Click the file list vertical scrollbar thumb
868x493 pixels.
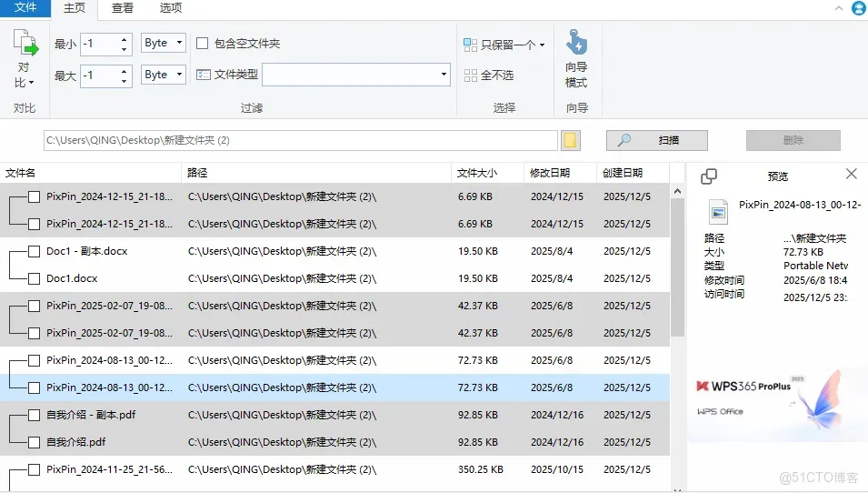[x=677, y=267]
